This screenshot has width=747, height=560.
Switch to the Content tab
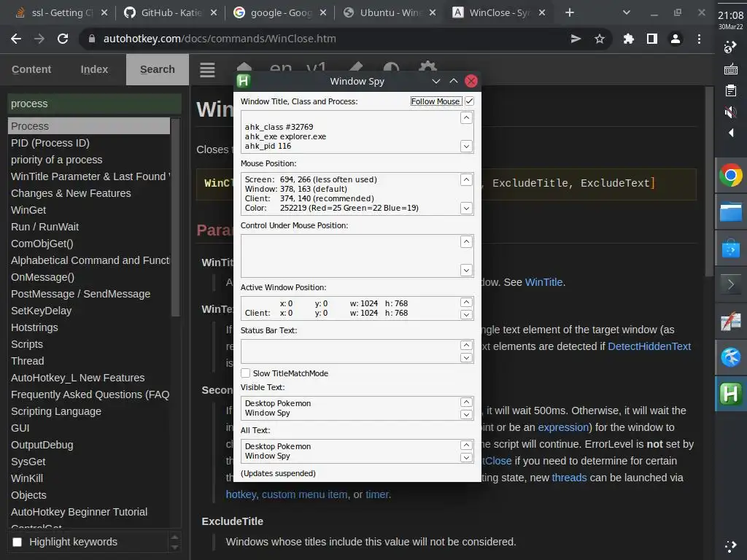pos(31,69)
